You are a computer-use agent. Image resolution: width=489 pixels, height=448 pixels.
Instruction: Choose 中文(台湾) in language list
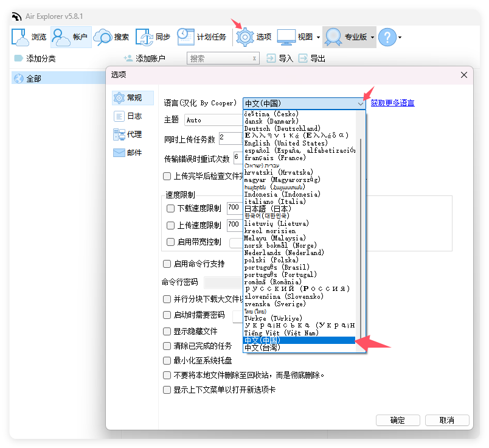tap(299, 348)
